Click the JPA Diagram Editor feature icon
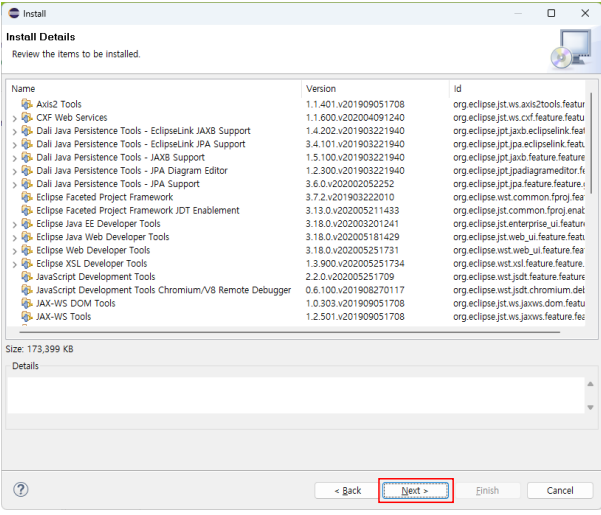 (x=27, y=171)
